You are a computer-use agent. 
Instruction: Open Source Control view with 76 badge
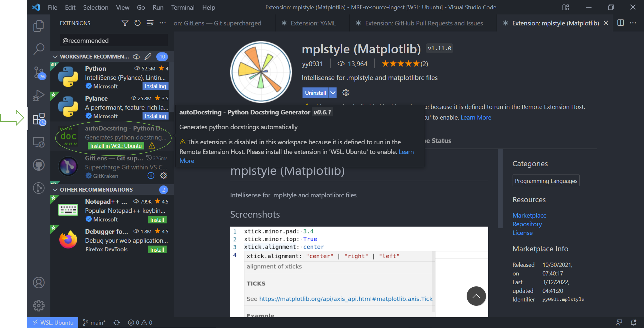39,73
